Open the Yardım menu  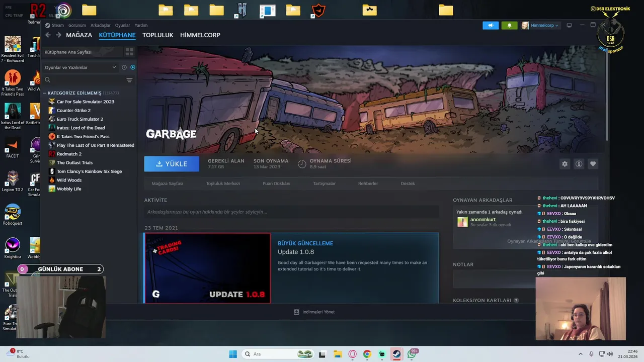pyautogui.click(x=141, y=25)
